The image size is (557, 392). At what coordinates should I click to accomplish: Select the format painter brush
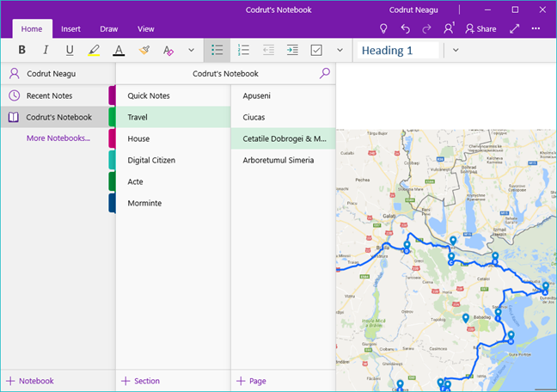(x=144, y=50)
